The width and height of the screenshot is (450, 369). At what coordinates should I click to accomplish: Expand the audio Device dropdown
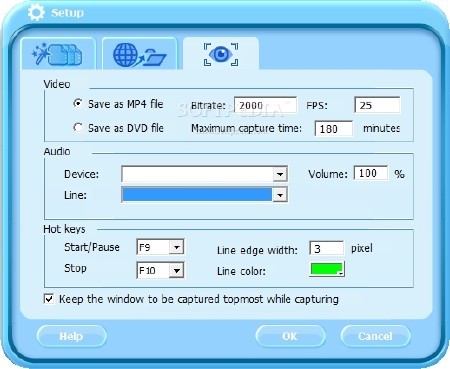click(280, 174)
